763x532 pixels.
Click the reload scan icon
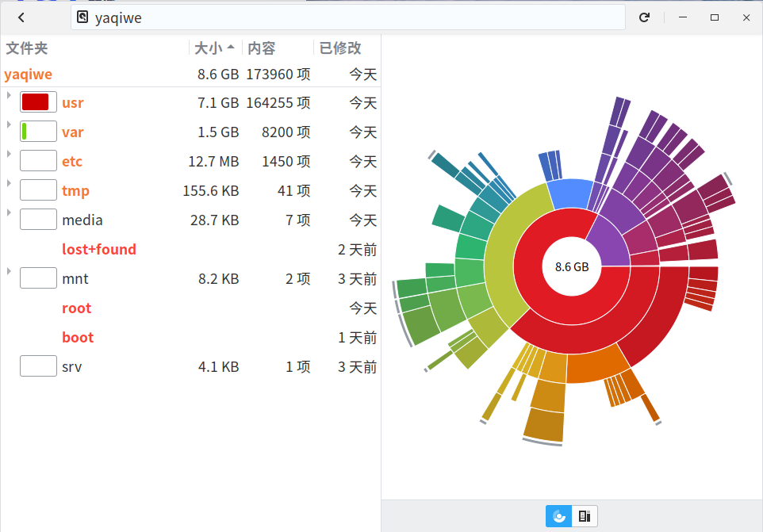(x=644, y=17)
